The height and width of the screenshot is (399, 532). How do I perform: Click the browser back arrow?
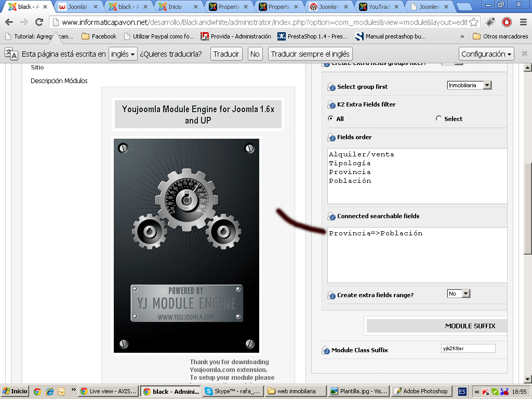pos(9,22)
